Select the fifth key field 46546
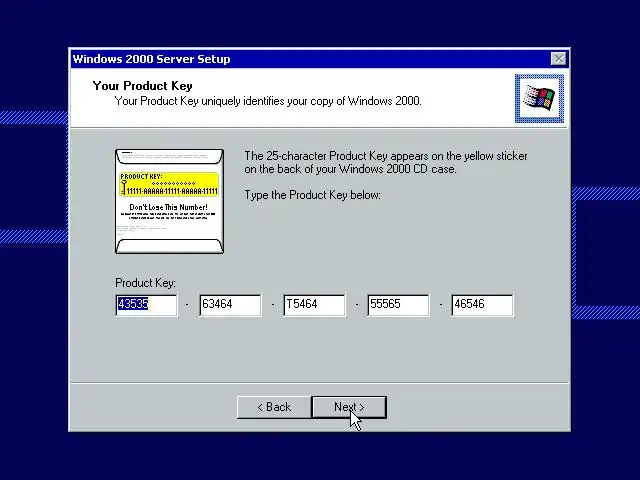640x480 pixels. pos(482,305)
